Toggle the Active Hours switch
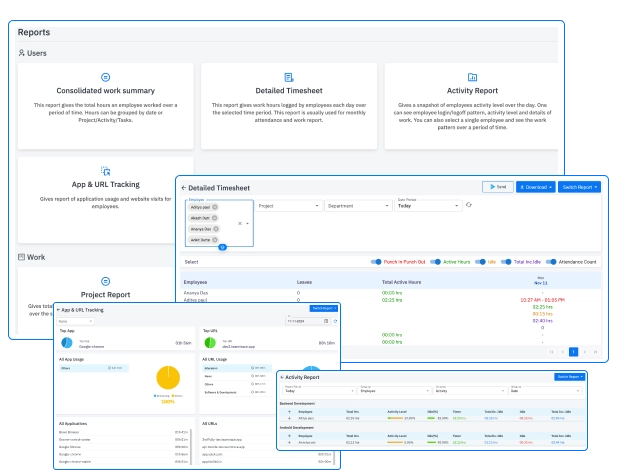The image size is (617, 472). pos(435,262)
